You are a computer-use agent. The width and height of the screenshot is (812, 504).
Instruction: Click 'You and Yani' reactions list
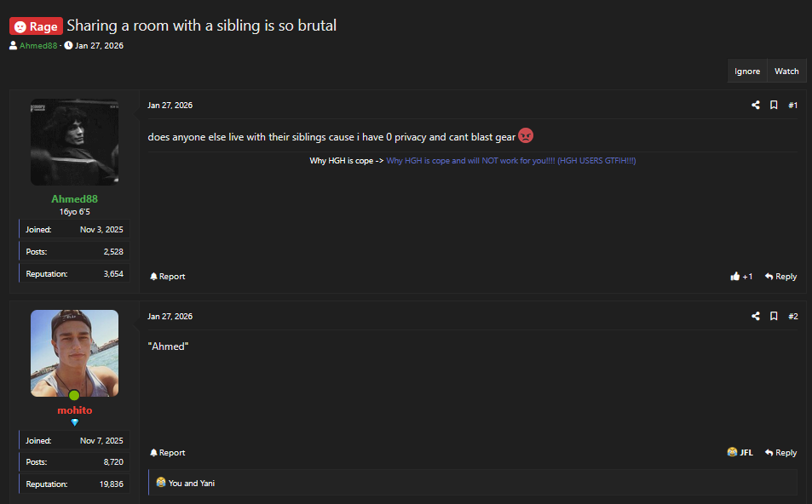tap(191, 484)
